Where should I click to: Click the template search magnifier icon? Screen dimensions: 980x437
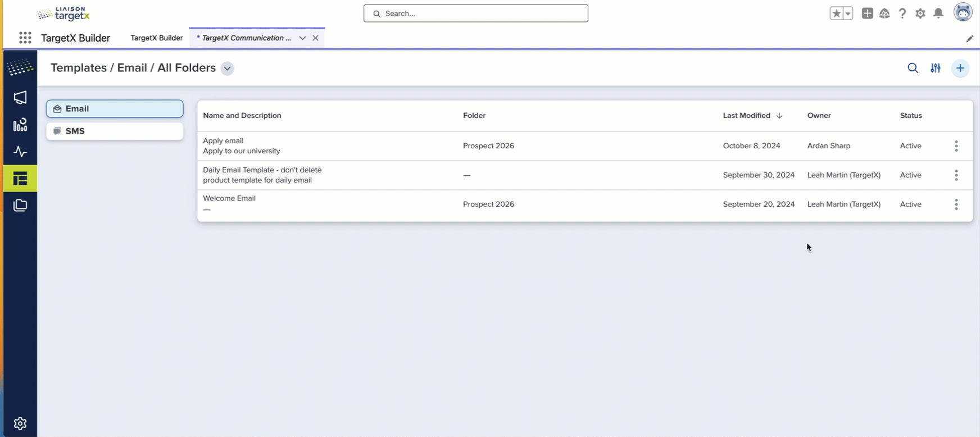[x=913, y=68]
